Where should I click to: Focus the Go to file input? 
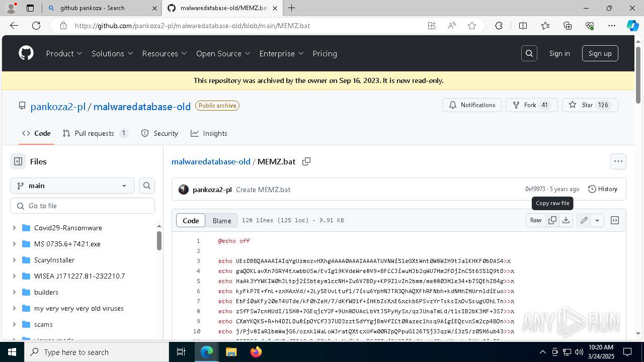click(83, 206)
